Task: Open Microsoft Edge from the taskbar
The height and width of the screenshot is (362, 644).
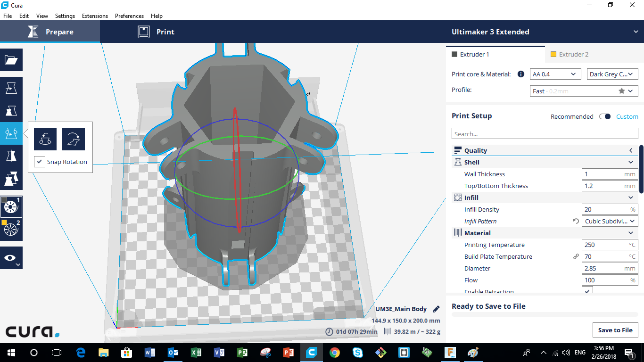Action: [81, 353]
